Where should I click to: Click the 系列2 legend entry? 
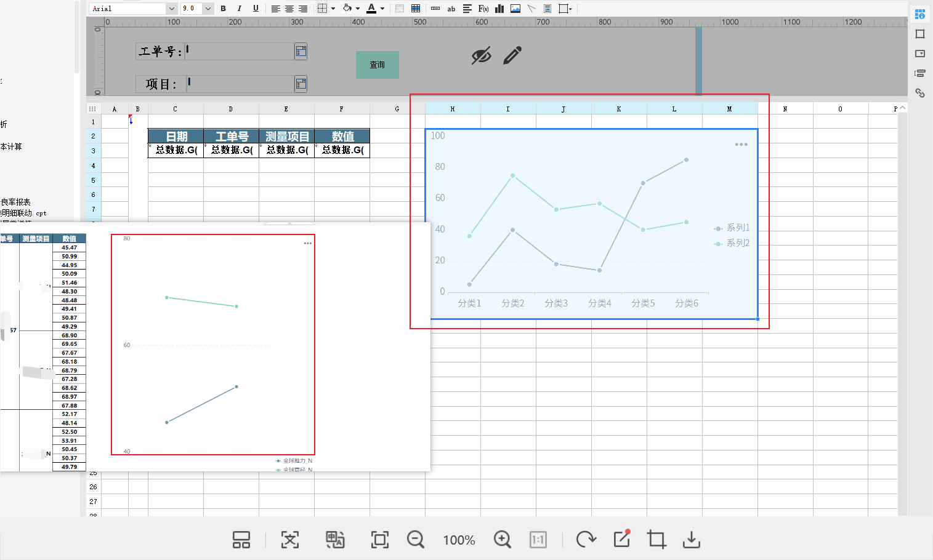click(732, 243)
